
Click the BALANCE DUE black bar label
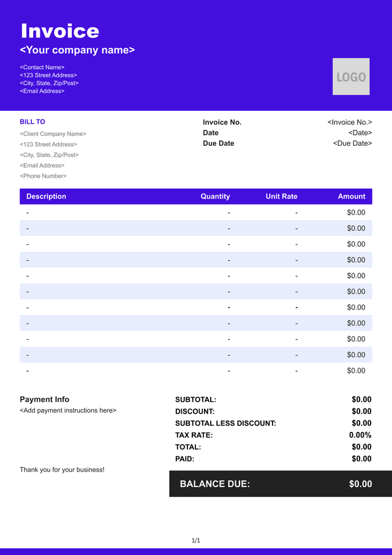pos(215,484)
